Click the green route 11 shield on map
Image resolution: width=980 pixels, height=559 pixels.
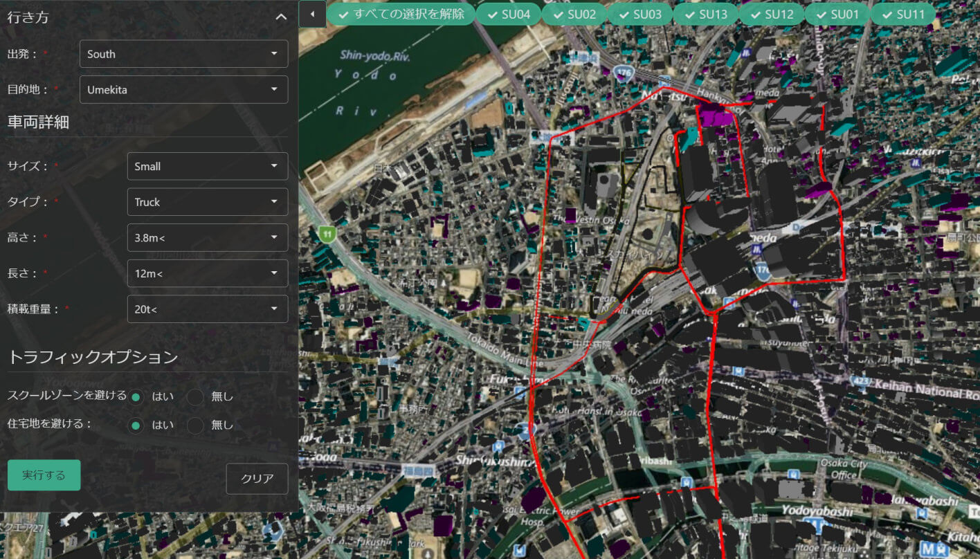click(x=327, y=235)
